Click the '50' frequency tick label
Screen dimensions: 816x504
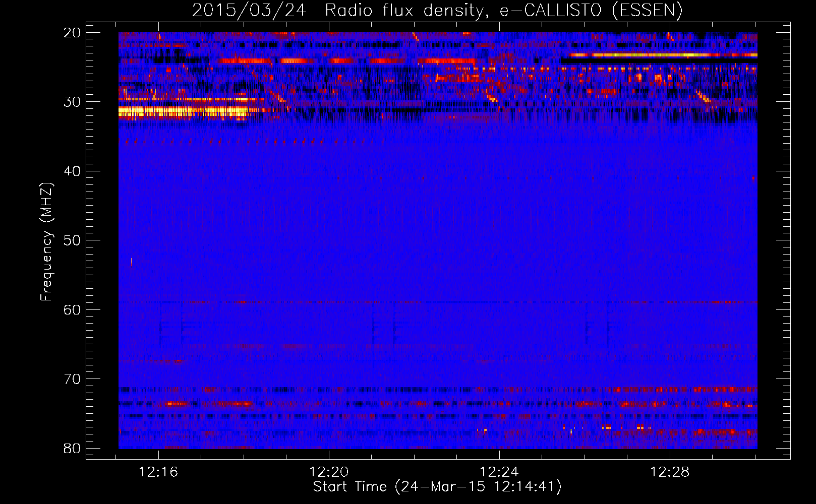point(72,240)
